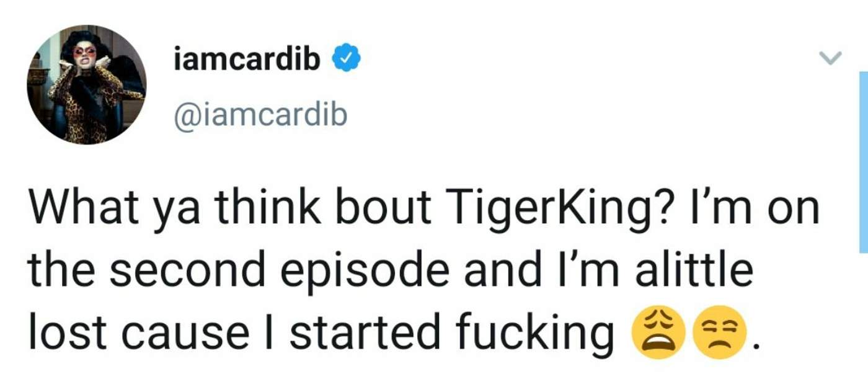Image resolution: width=868 pixels, height=379 pixels.
Task: Open the bold iamcardib display name
Action: 247,59
